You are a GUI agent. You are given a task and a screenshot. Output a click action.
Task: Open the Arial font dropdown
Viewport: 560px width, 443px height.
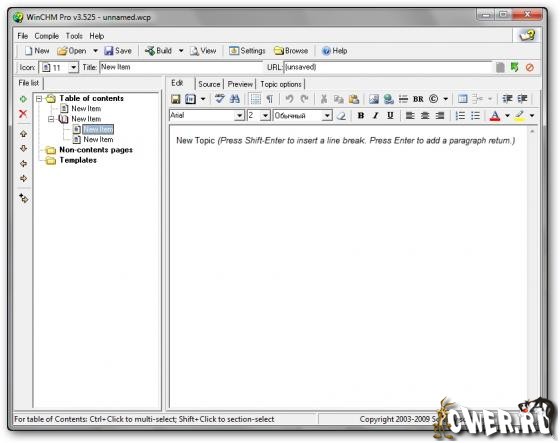[239, 116]
